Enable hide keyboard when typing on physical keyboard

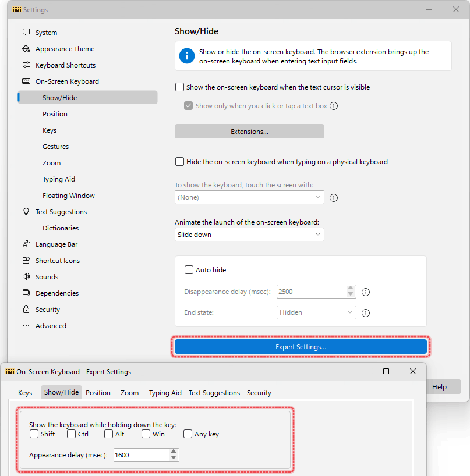(x=179, y=162)
